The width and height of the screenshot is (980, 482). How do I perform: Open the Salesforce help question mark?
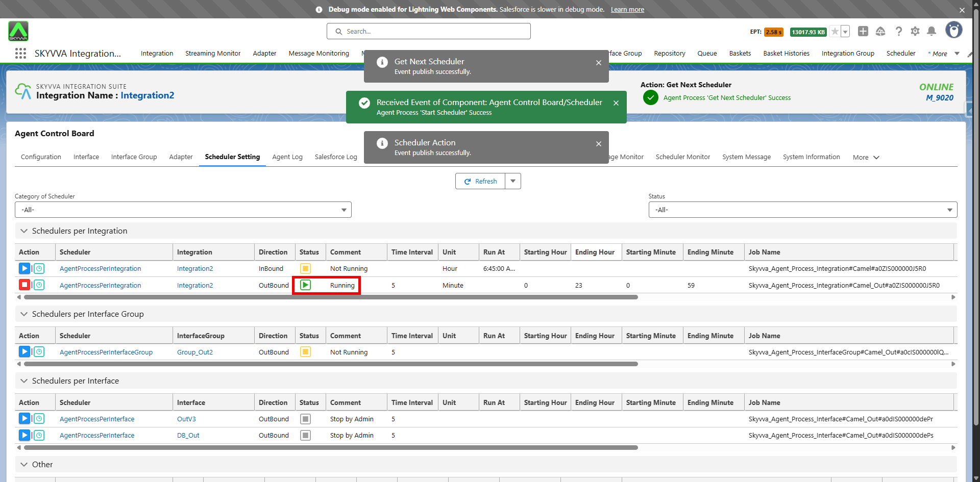point(899,32)
